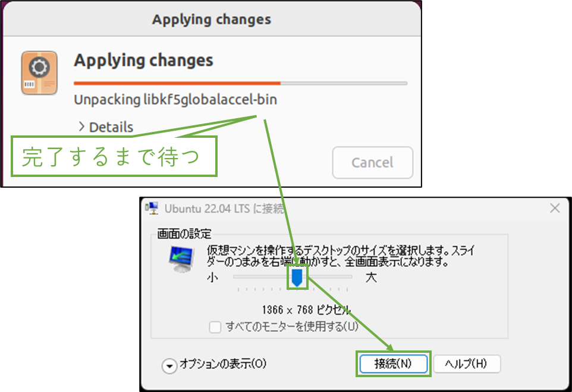Click 小 at the slider's left end
Image resolution: width=572 pixels, height=392 pixels.
pos(212,277)
